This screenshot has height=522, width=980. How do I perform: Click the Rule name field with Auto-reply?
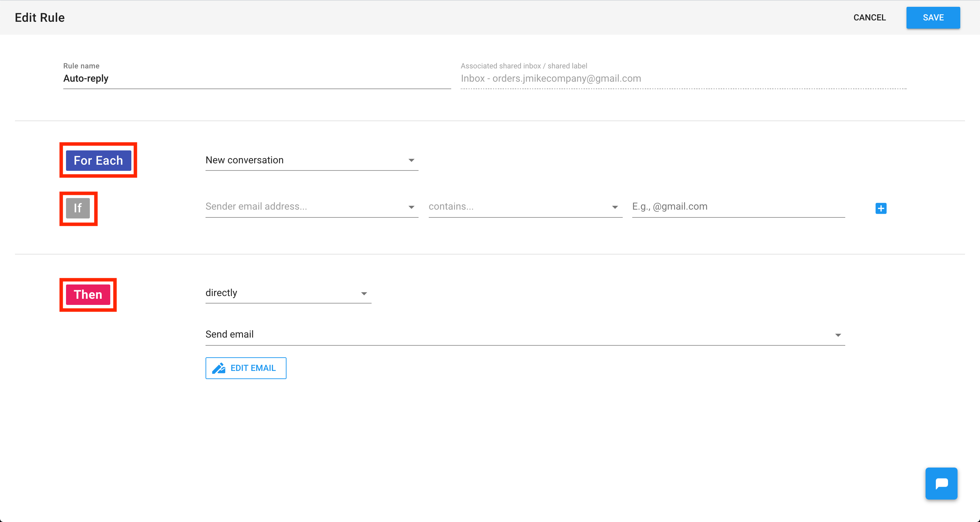(x=257, y=79)
